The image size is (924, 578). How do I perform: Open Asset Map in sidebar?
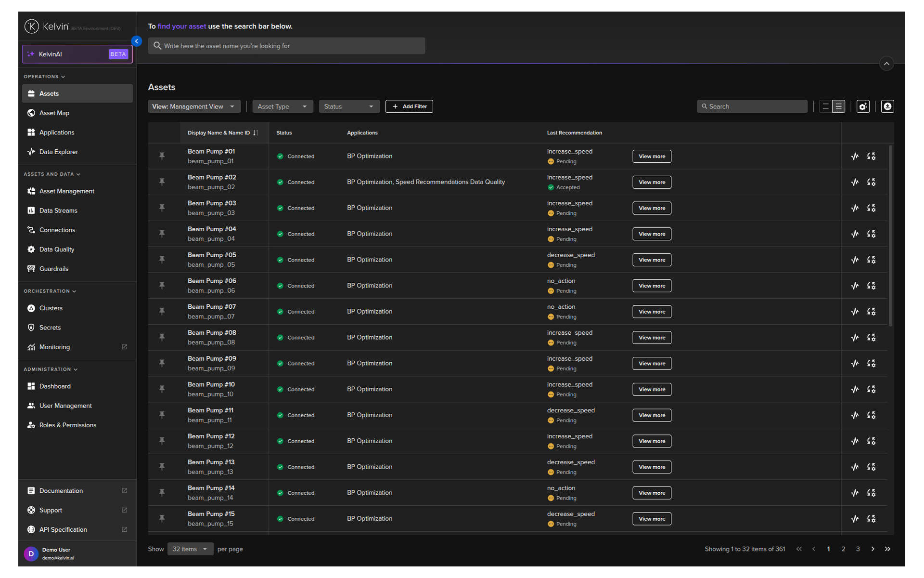click(54, 113)
